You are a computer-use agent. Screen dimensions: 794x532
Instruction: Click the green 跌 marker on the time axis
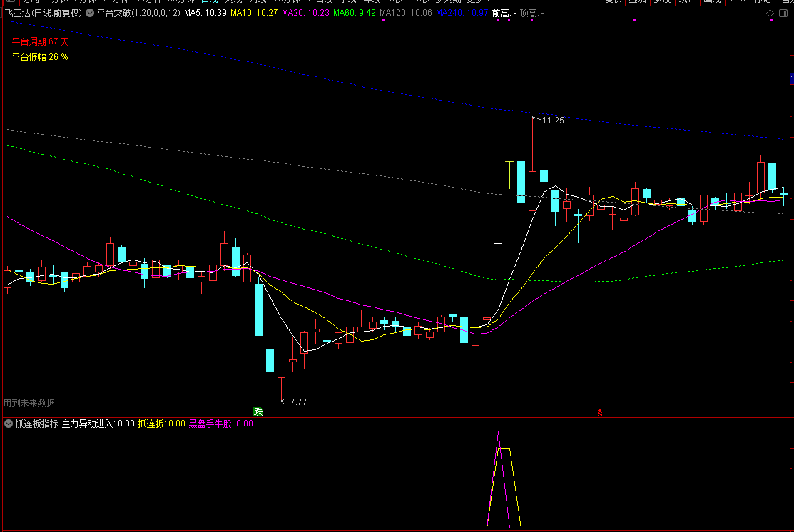pos(258,411)
